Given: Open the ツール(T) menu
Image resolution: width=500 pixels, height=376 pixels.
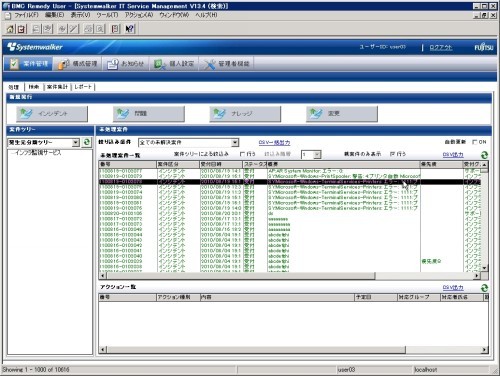Looking at the screenshot, I should pos(107,15).
